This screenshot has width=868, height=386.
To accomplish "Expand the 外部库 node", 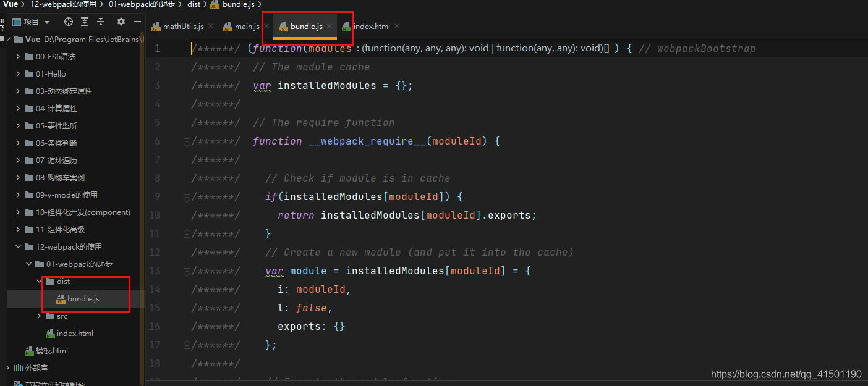I will (x=7, y=367).
